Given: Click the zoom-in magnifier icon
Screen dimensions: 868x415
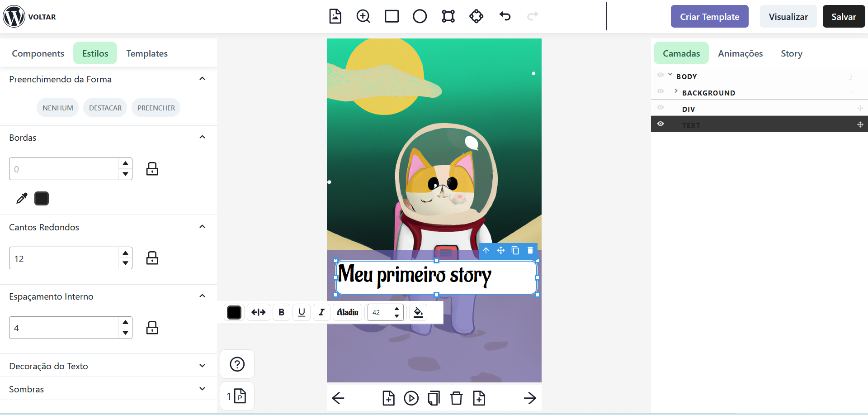Looking at the screenshot, I should 363,16.
